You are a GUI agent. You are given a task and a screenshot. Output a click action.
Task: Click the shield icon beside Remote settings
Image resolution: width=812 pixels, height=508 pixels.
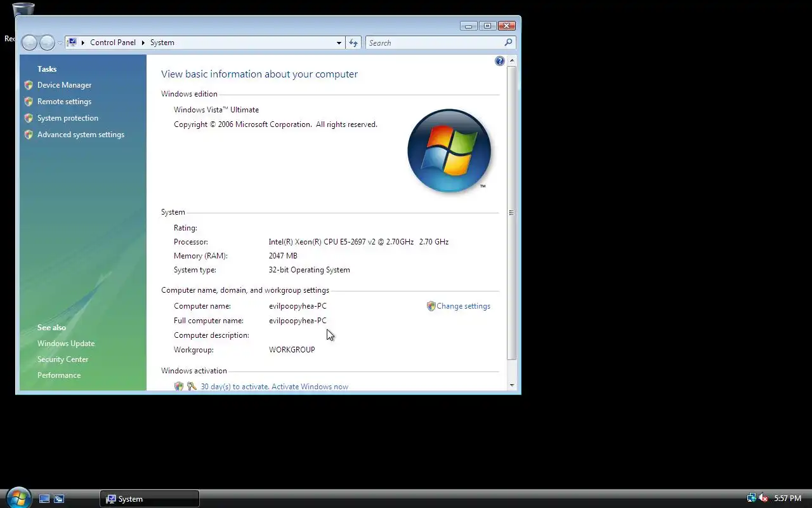coord(29,102)
